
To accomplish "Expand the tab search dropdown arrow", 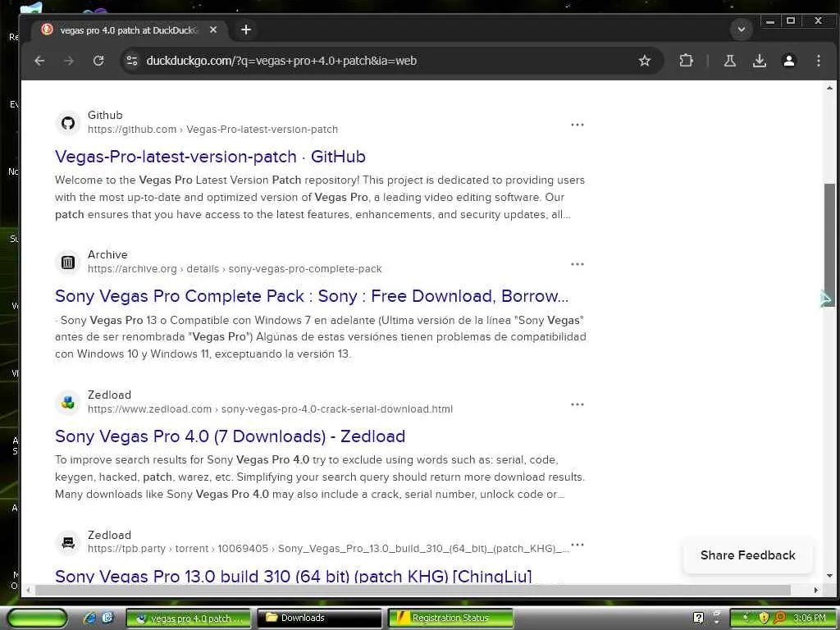I will [x=742, y=30].
